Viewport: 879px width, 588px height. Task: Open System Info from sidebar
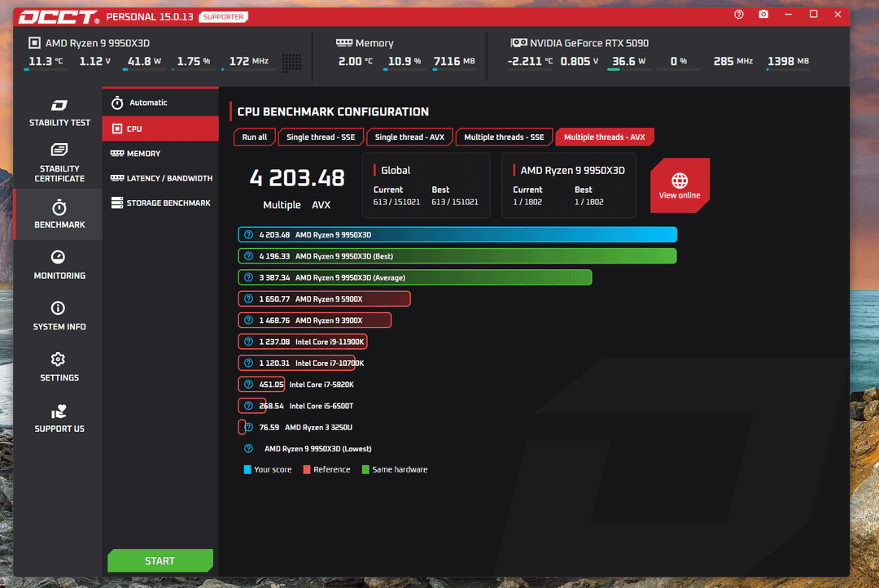[x=59, y=316]
